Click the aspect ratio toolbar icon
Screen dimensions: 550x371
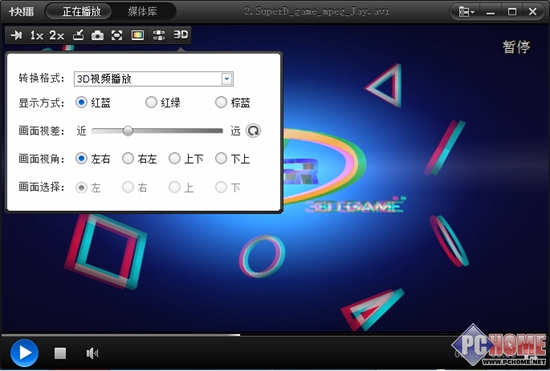(159, 35)
